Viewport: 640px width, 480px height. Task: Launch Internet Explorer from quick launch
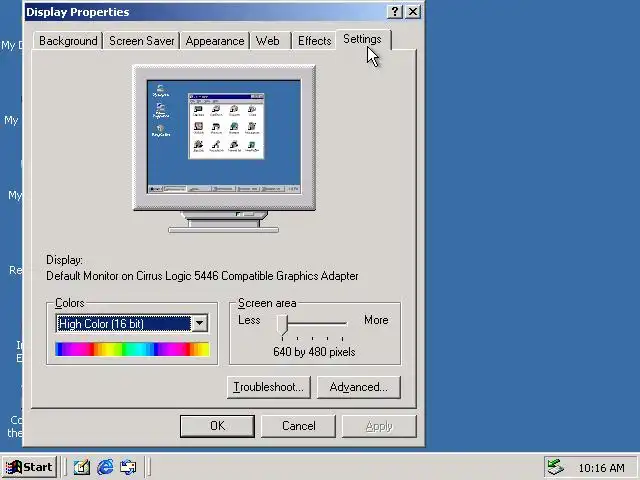[105, 467]
